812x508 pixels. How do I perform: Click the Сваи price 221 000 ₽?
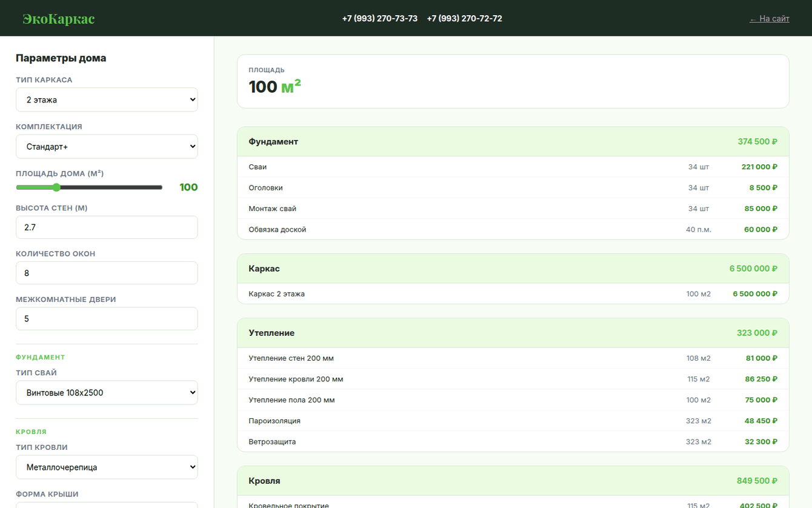coord(759,167)
